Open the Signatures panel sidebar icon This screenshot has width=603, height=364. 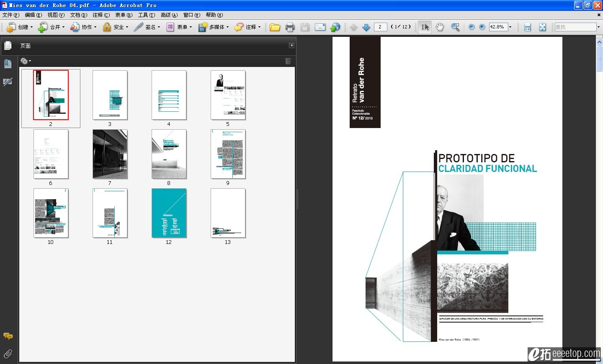pos(8,82)
